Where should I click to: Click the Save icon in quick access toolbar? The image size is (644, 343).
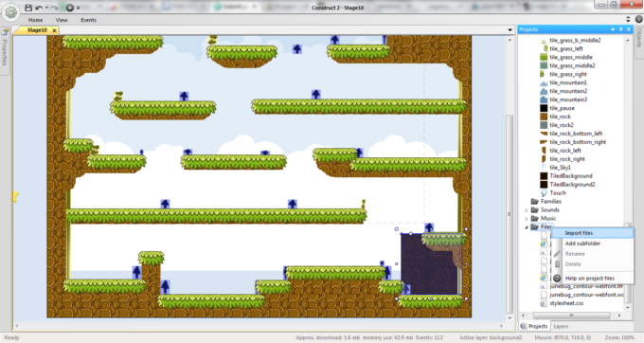click(27, 8)
